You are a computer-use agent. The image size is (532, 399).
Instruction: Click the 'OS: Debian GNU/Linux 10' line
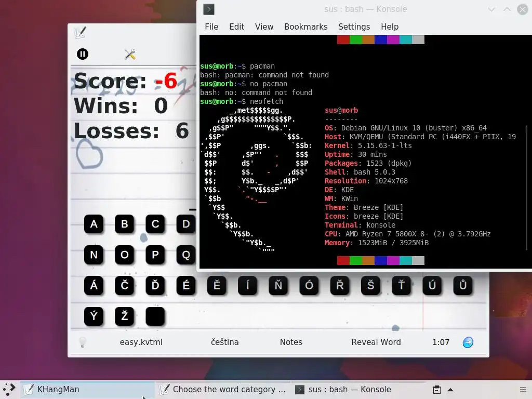tap(405, 128)
